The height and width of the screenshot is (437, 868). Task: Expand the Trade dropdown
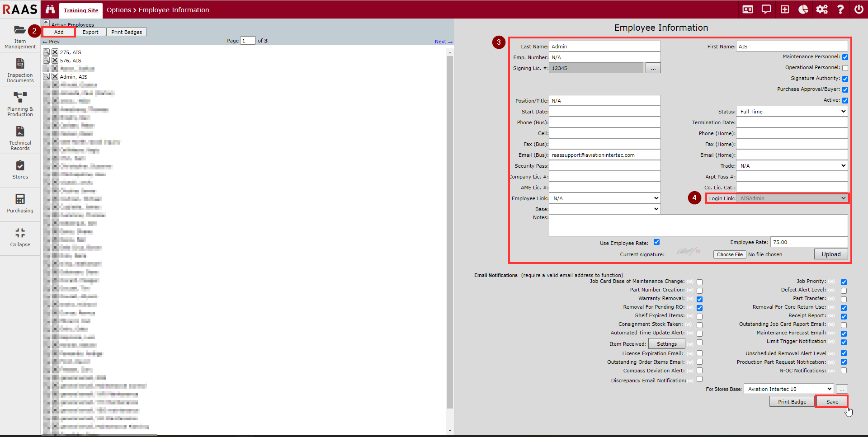(792, 166)
